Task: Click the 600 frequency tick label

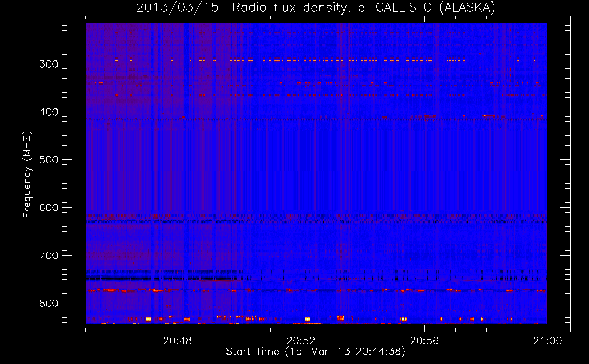Action: tap(49, 207)
